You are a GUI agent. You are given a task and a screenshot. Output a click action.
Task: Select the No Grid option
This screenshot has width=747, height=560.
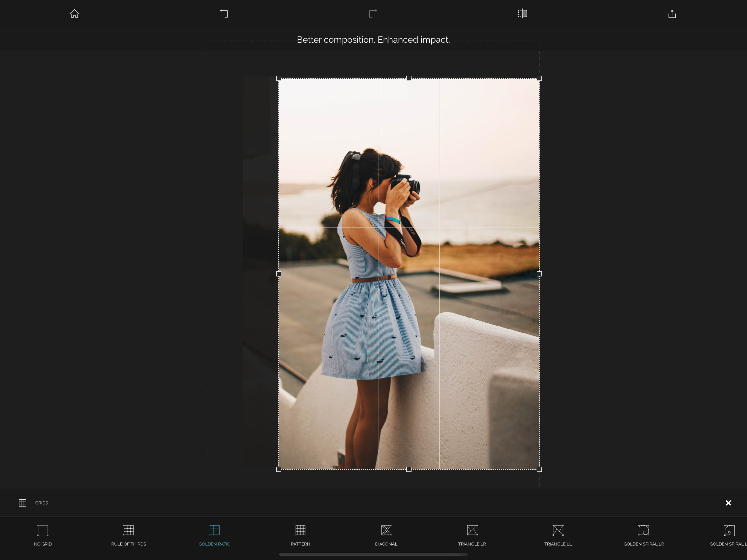pos(43,535)
